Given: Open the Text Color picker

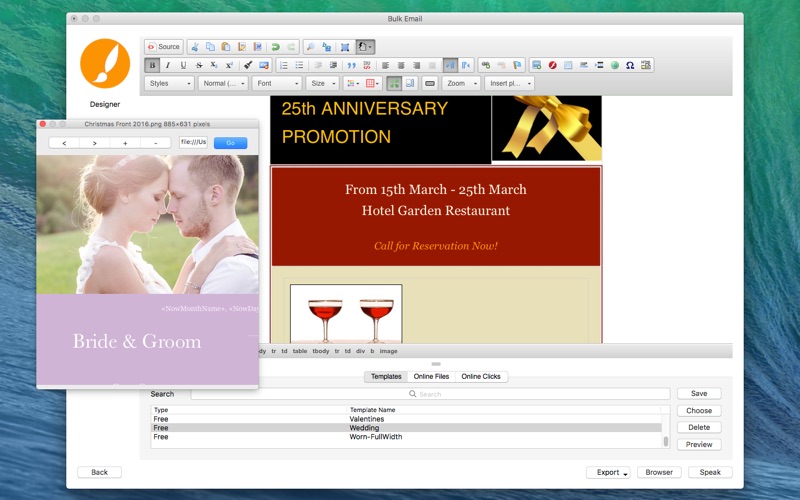Looking at the screenshot, I should pos(352,84).
